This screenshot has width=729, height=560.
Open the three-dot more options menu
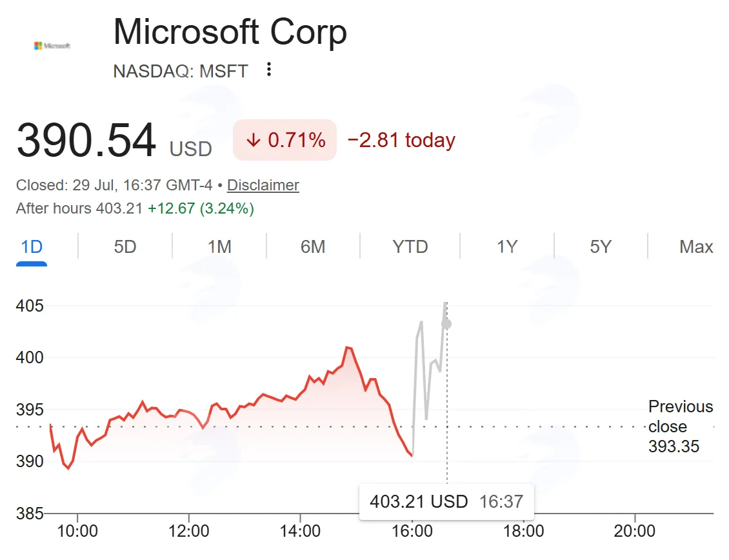[269, 70]
